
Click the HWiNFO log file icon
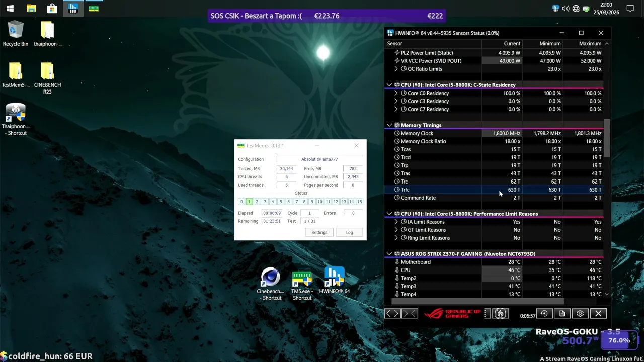(x=562, y=313)
